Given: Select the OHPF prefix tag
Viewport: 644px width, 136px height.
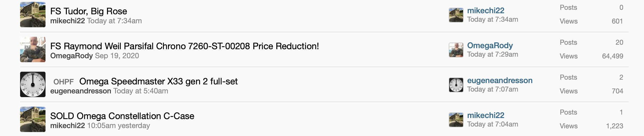Looking at the screenshot, I should pos(64,82).
